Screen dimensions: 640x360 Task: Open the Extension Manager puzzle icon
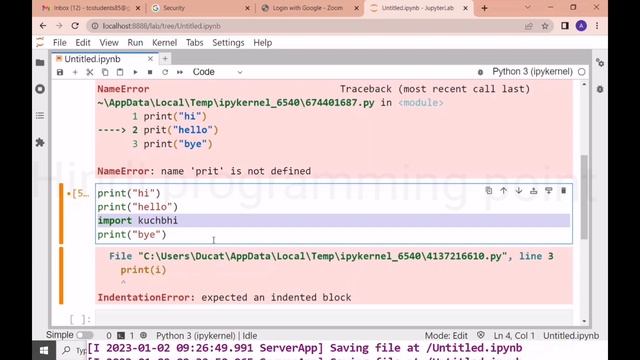coord(40,142)
